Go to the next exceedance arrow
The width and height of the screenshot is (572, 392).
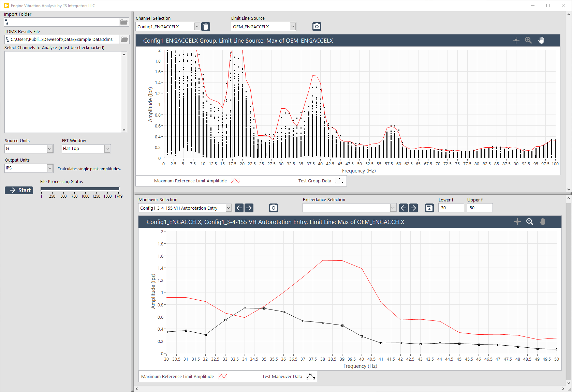tap(413, 208)
